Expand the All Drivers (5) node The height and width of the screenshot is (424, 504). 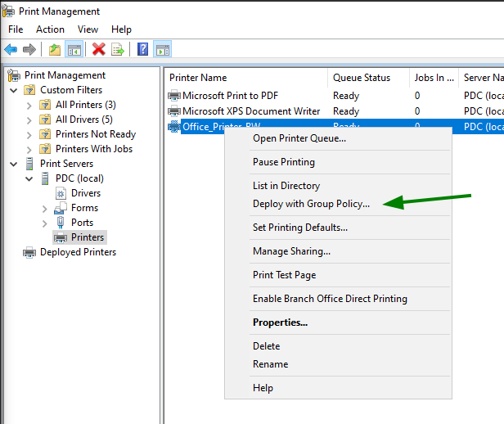29,120
